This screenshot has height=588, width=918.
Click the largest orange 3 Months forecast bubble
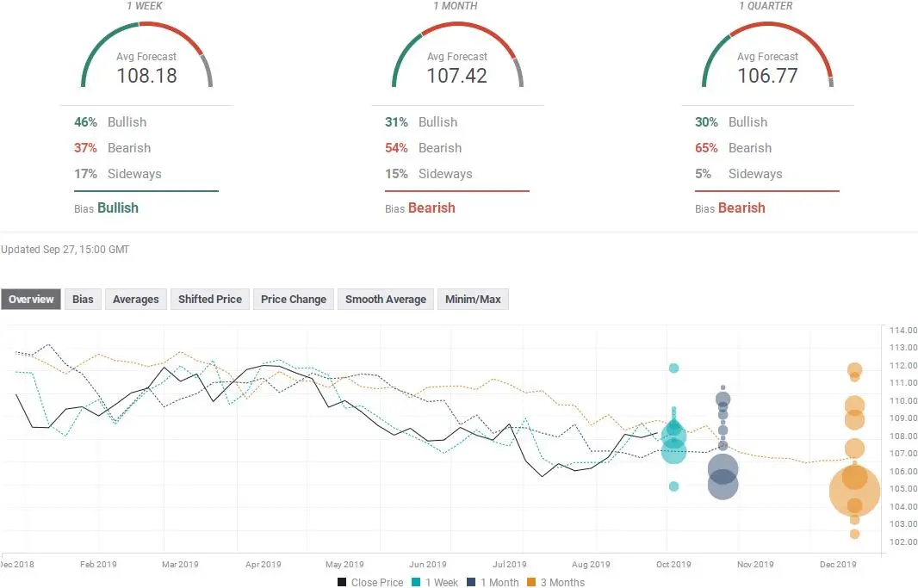(854, 492)
